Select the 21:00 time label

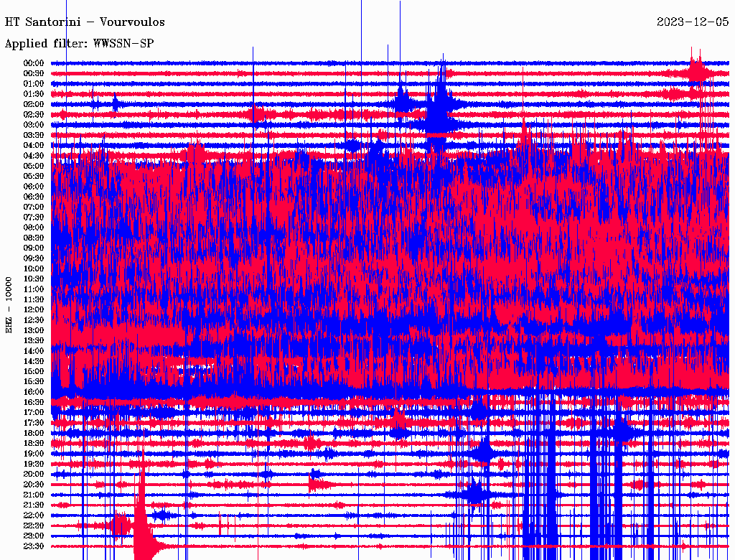point(34,495)
